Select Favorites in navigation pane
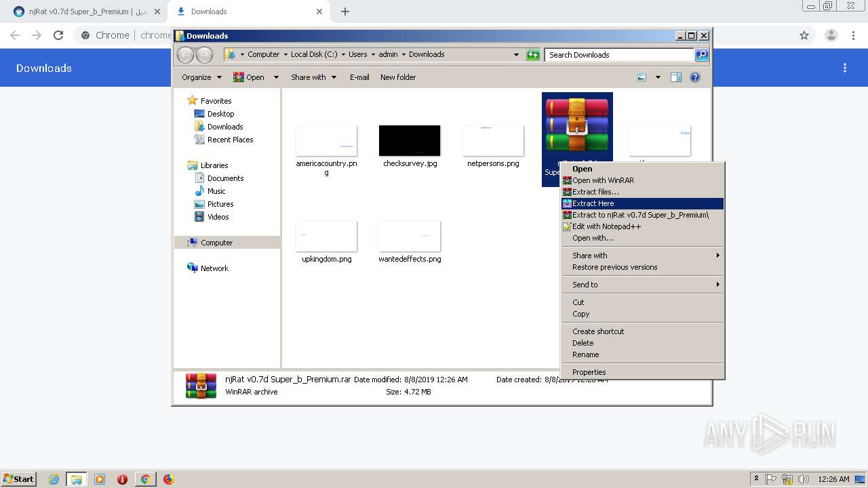 [x=210, y=101]
